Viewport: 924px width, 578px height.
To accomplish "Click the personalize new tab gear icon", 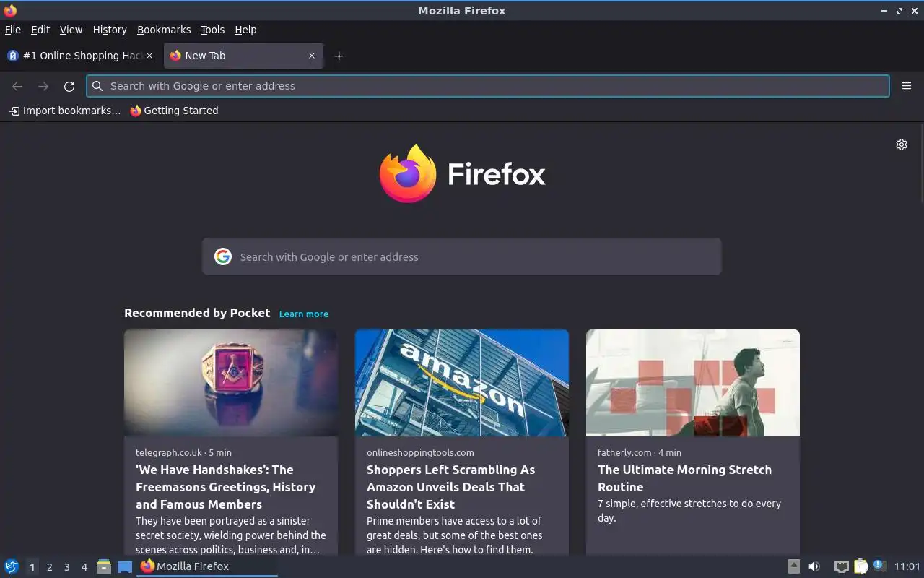I will coord(902,144).
